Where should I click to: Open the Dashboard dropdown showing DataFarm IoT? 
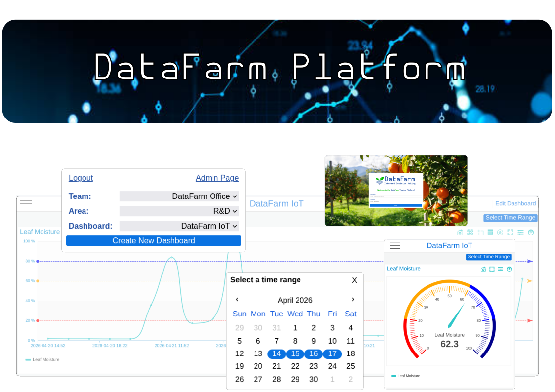click(179, 226)
